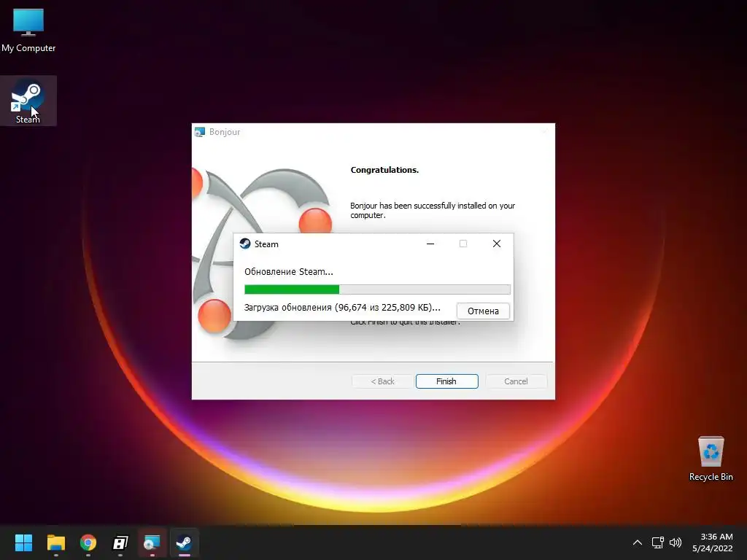747x560 pixels.
Task: Open network status in system tray
Action: [657, 542]
